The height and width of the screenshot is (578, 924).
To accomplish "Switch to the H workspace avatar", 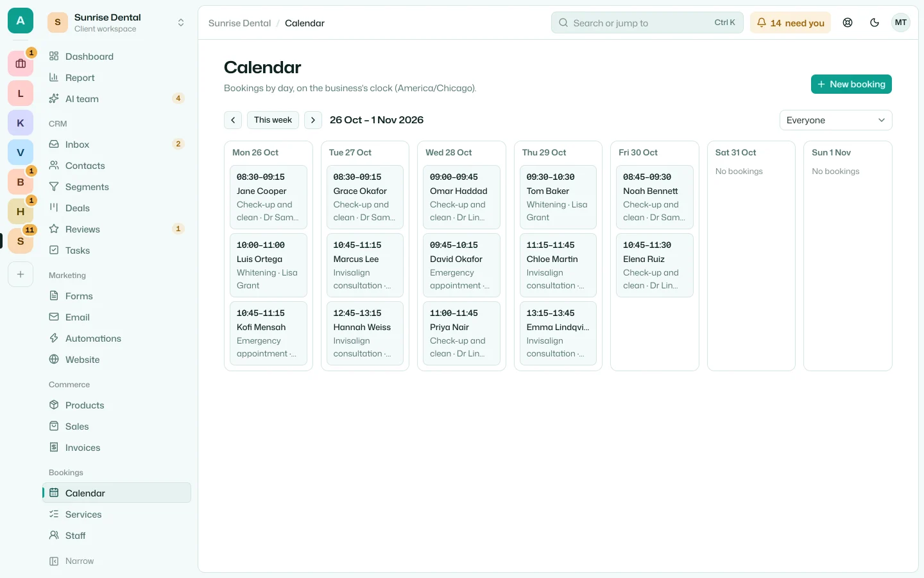I will (x=21, y=211).
